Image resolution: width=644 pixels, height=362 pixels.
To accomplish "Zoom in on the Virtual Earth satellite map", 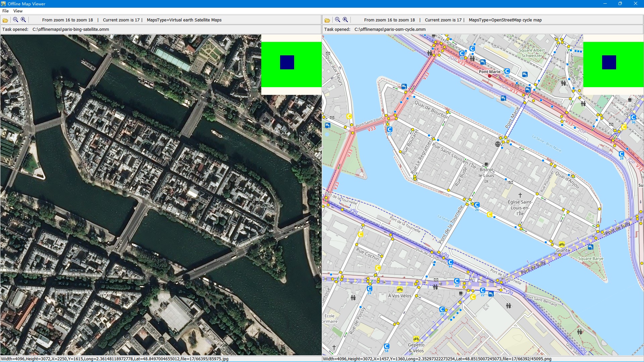I will (23, 20).
